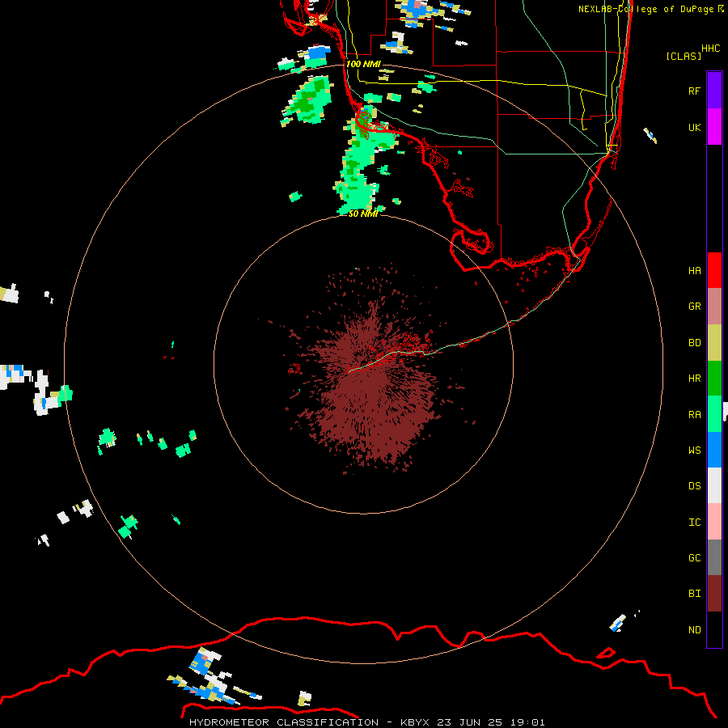The image size is (728, 728).
Task: Click the DS white legend block
Action: [x=714, y=485]
